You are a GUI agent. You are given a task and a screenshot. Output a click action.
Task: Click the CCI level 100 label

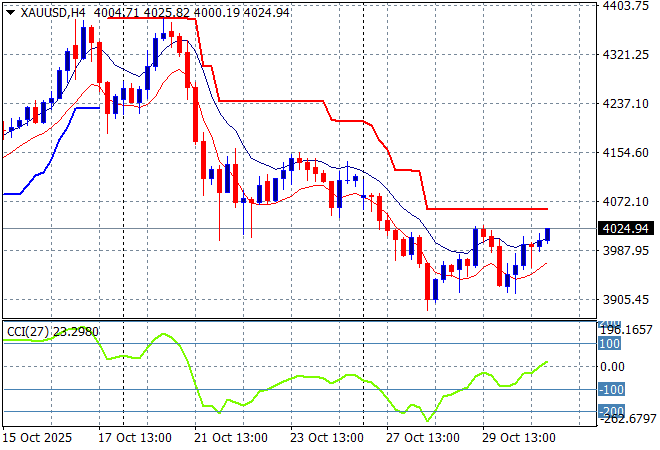tap(609, 343)
